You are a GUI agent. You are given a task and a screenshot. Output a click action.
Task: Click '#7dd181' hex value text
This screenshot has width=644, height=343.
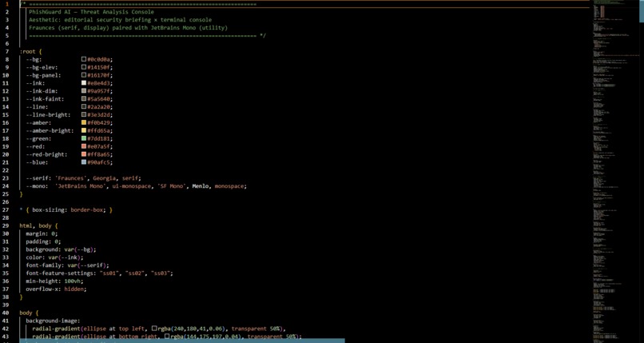click(x=97, y=138)
